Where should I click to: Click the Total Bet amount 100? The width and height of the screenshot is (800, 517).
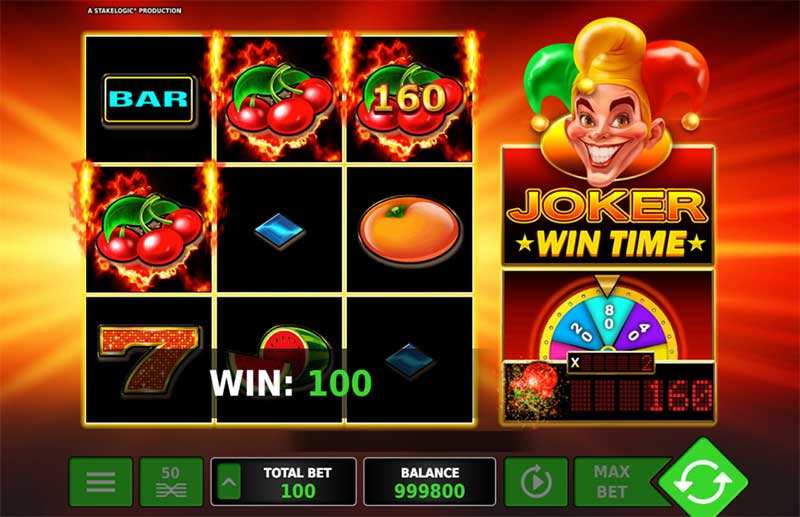[297, 491]
